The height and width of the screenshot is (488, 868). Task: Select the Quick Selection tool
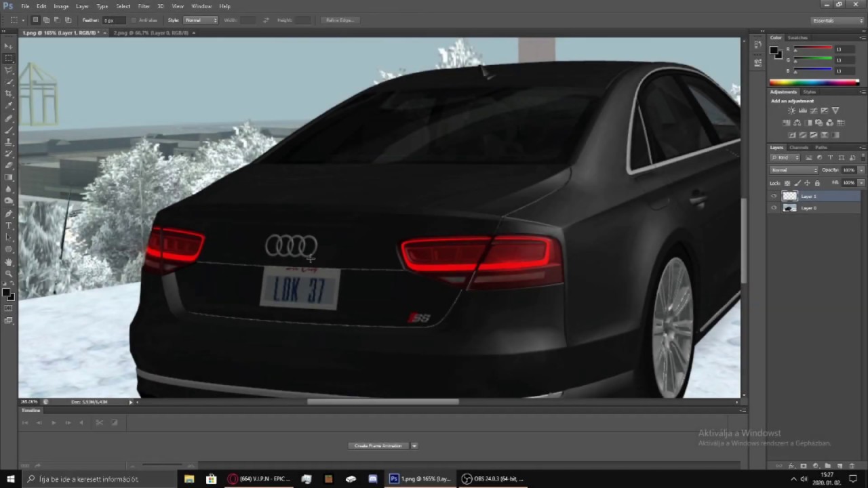(9, 83)
